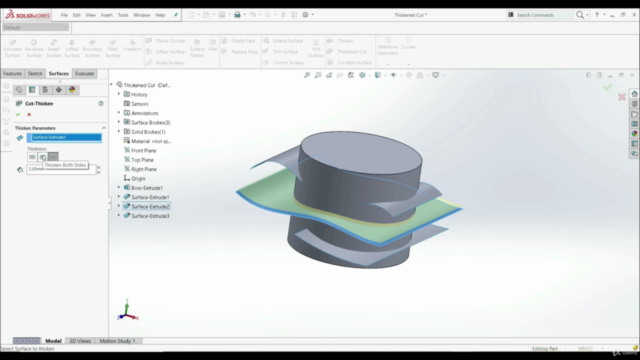Click the Delete Face tool

click(238, 41)
